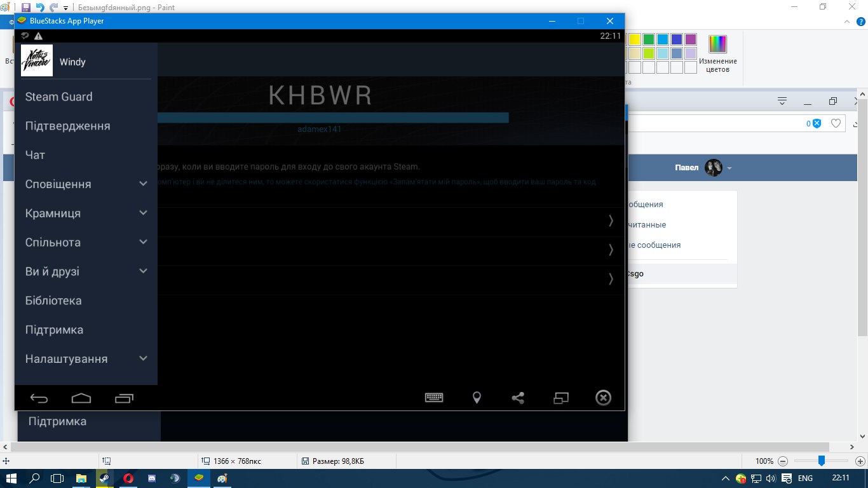Open the browser tab menu icon
The image size is (868, 488).
coord(783,101)
